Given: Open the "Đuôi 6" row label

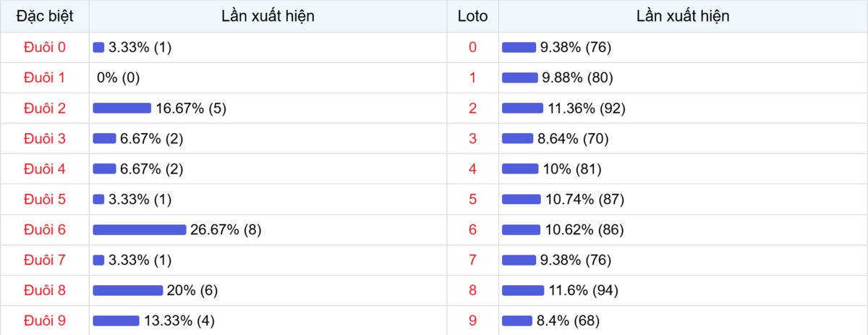Looking at the screenshot, I should click(44, 229).
